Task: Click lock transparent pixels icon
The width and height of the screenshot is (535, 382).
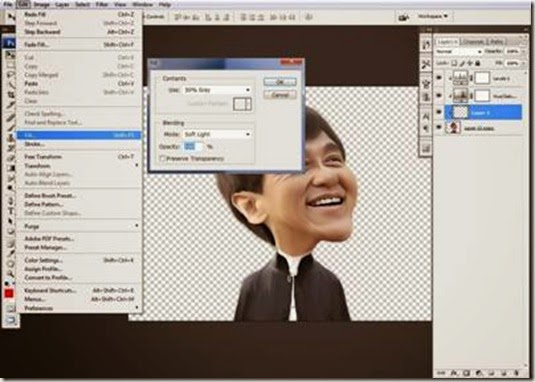Action: click(x=454, y=63)
